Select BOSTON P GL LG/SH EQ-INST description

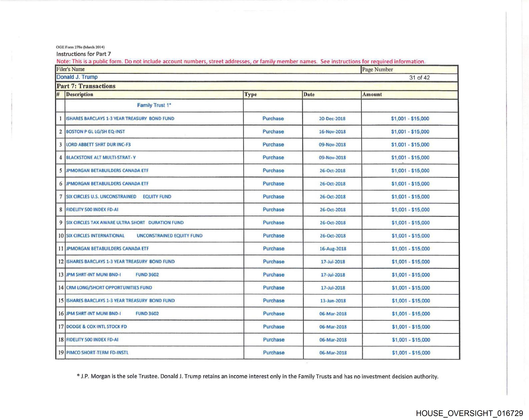pyautogui.click(x=95, y=132)
